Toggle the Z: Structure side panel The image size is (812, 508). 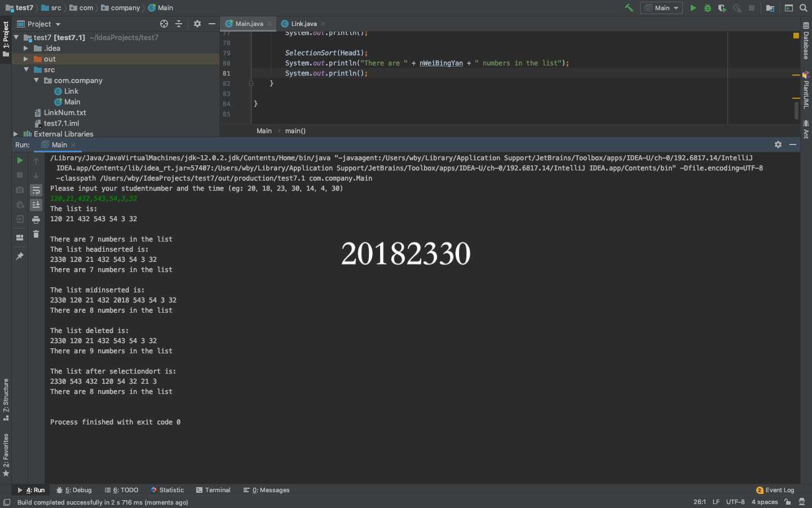tap(6, 400)
